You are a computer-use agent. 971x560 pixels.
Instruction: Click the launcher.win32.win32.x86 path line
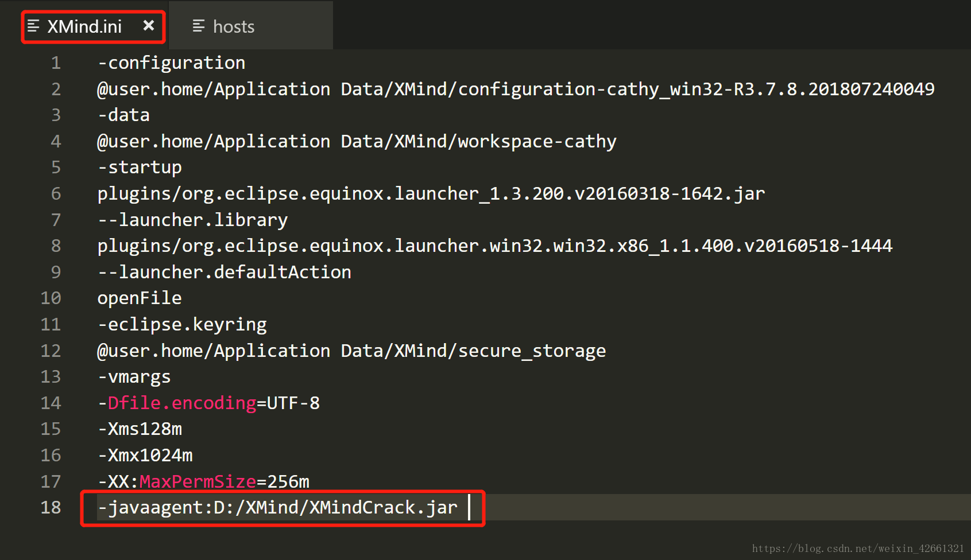495,246
